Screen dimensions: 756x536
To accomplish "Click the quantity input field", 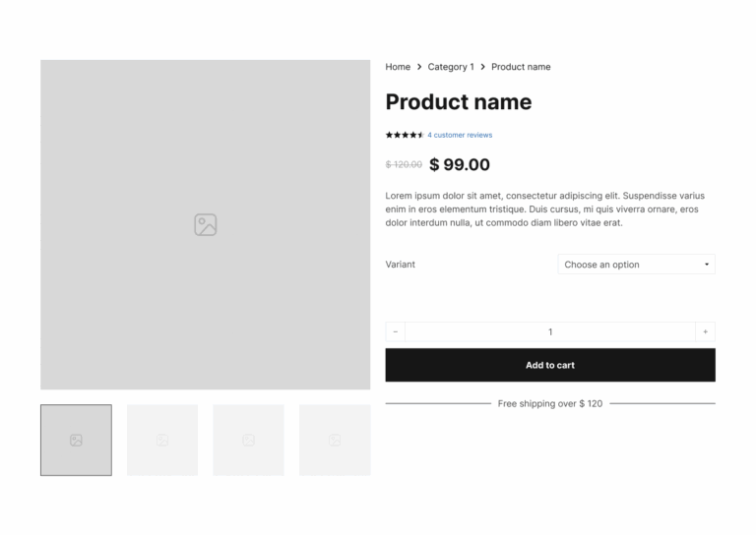I will click(550, 332).
